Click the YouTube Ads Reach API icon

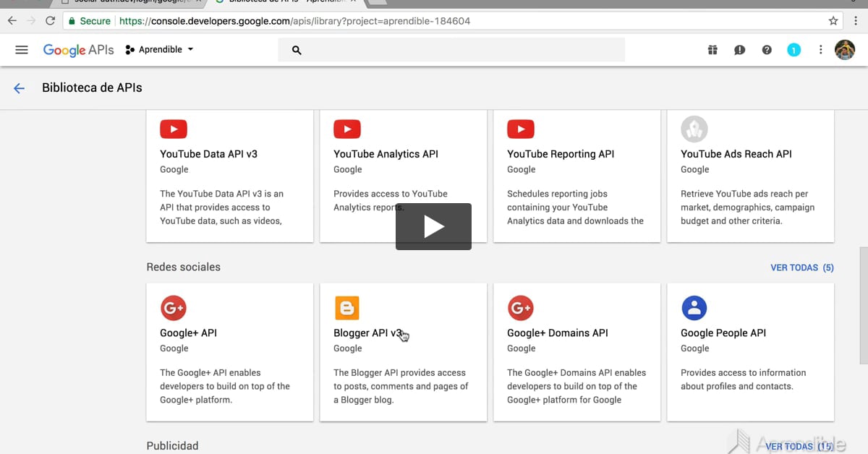(x=694, y=129)
